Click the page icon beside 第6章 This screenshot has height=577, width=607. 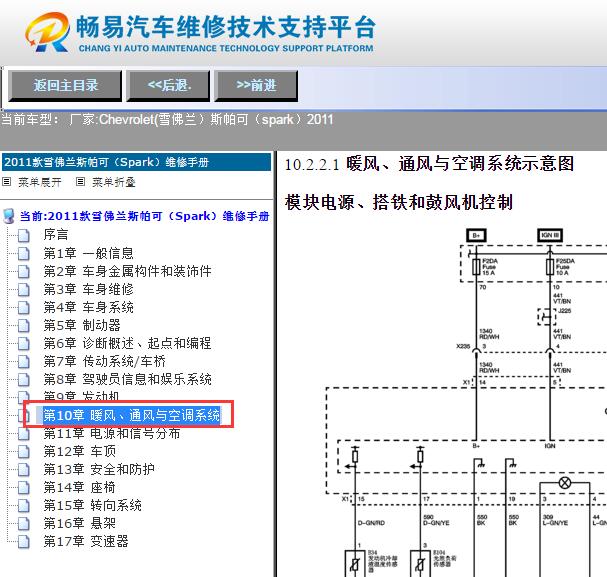click(24, 343)
